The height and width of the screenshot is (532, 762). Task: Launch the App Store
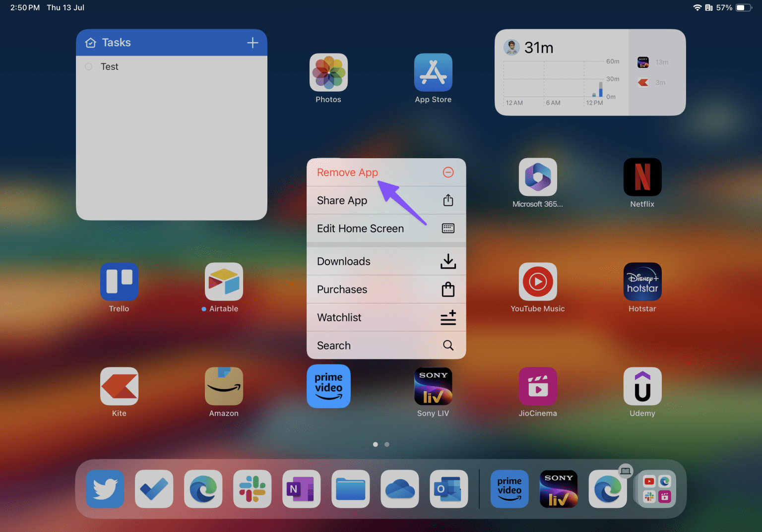[433, 73]
